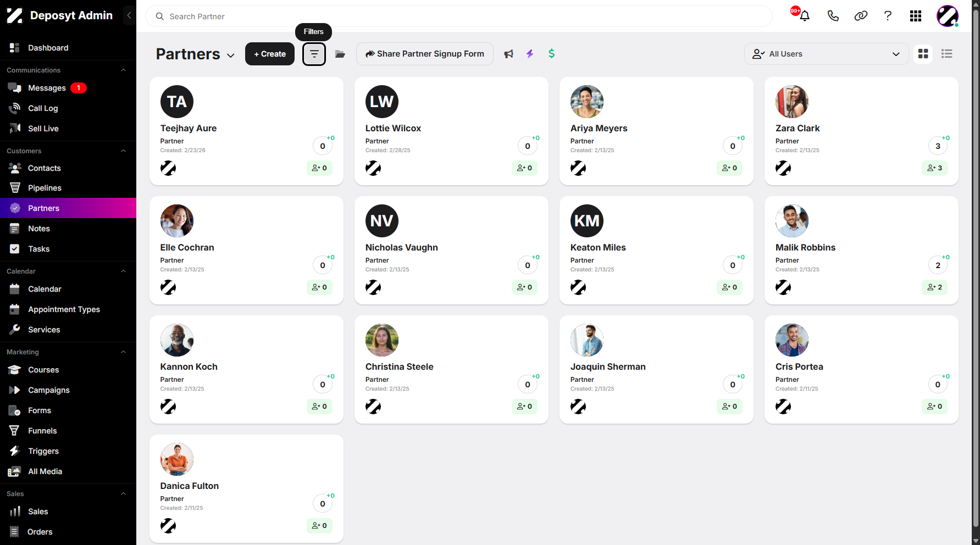Click the megaphone announcement icon
The image size is (980, 545).
tap(509, 54)
